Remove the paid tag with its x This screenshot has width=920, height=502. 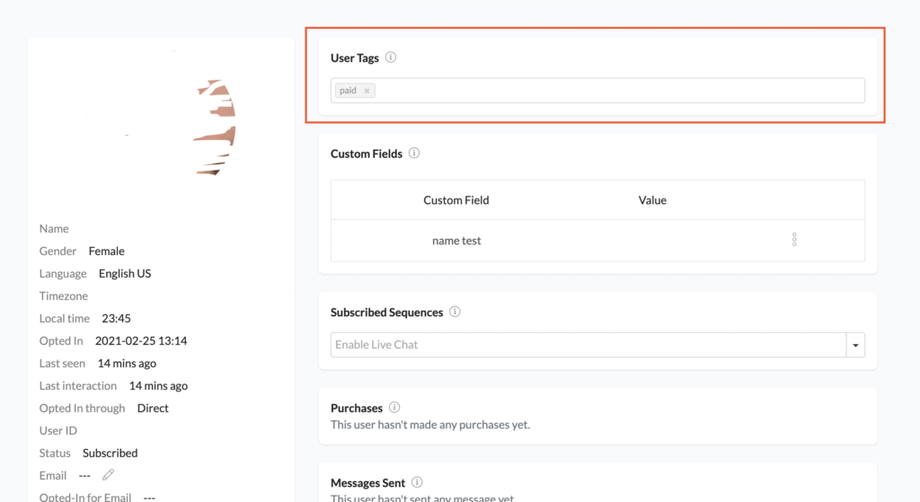[x=367, y=91]
